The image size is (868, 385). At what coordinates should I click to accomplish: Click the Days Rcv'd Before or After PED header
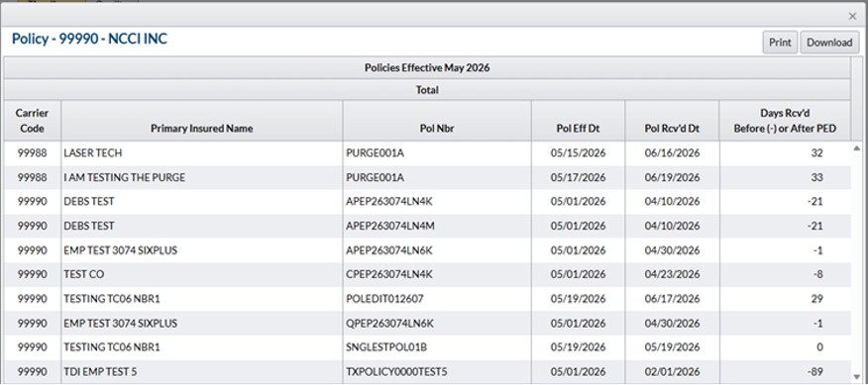click(785, 121)
